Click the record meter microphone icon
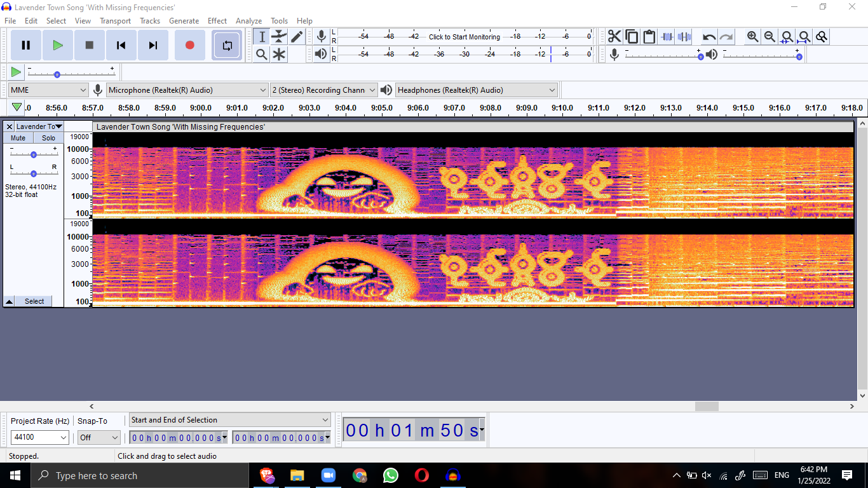Viewport: 868px width, 488px height. 322,37
